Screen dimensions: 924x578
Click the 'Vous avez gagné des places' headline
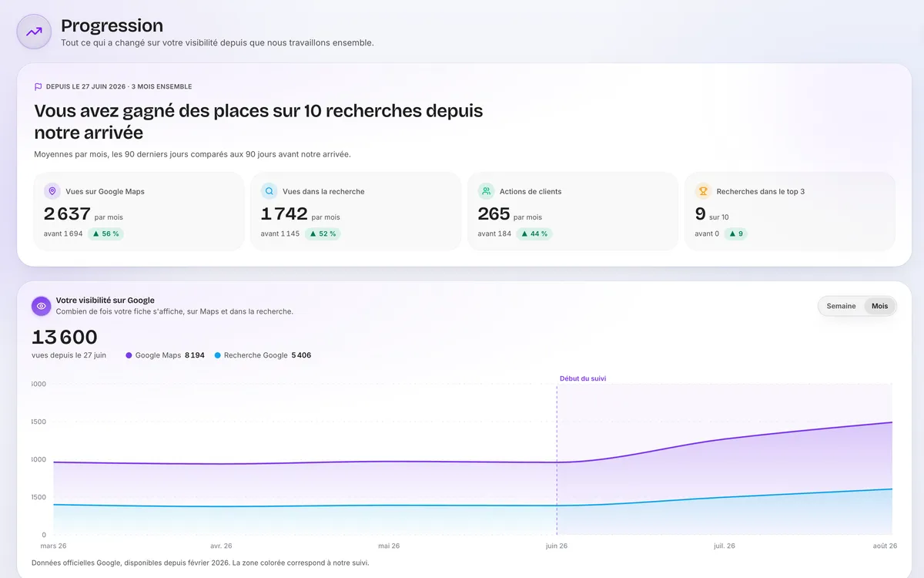click(x=259, y=121)
